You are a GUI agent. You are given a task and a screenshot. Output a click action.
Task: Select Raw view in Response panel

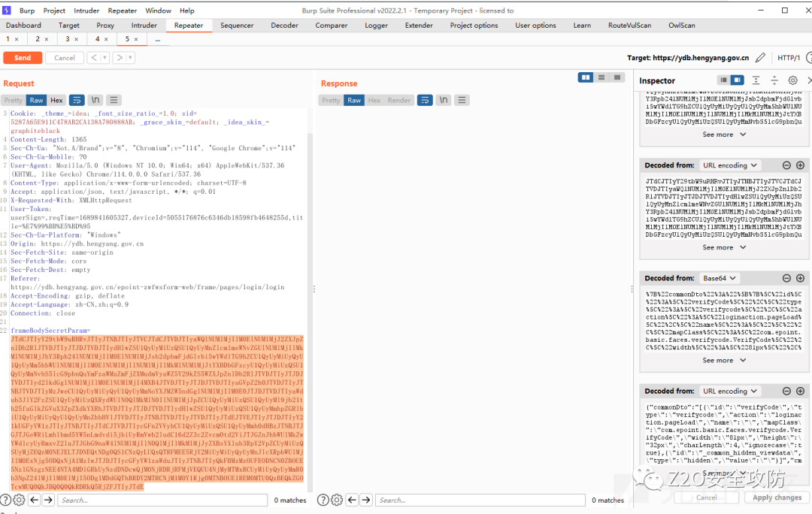coord(354,101)
